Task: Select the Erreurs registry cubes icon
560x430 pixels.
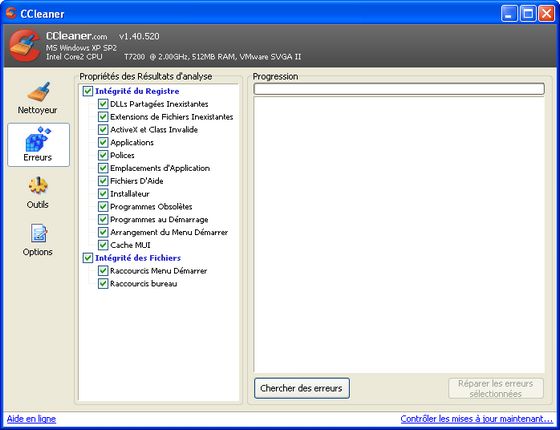Action: click(38, 139)
